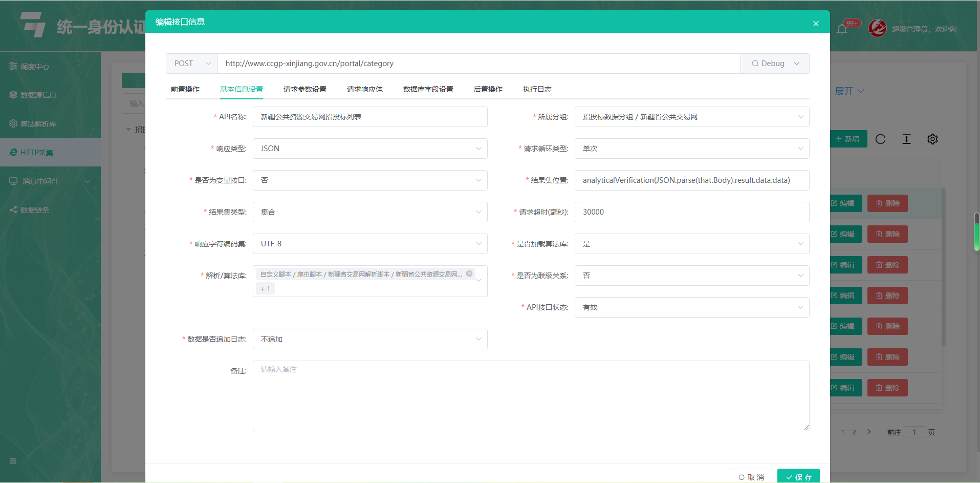Screen dimensions: 980x483
Task: Open the 请求循环类型 dropdown
Action: [x=692, y=149]
